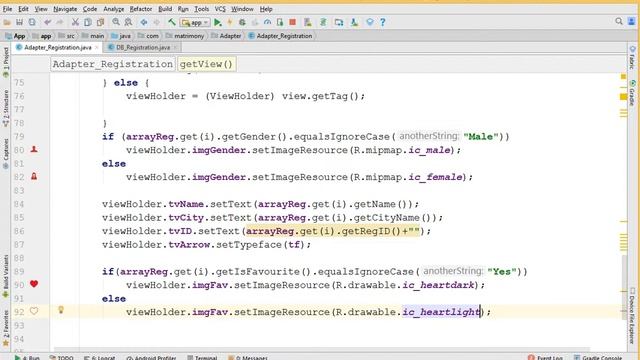Open the Build Variants tool window
Image resolution: width=640 pixels, height=360 pixels.
point(5,276)
